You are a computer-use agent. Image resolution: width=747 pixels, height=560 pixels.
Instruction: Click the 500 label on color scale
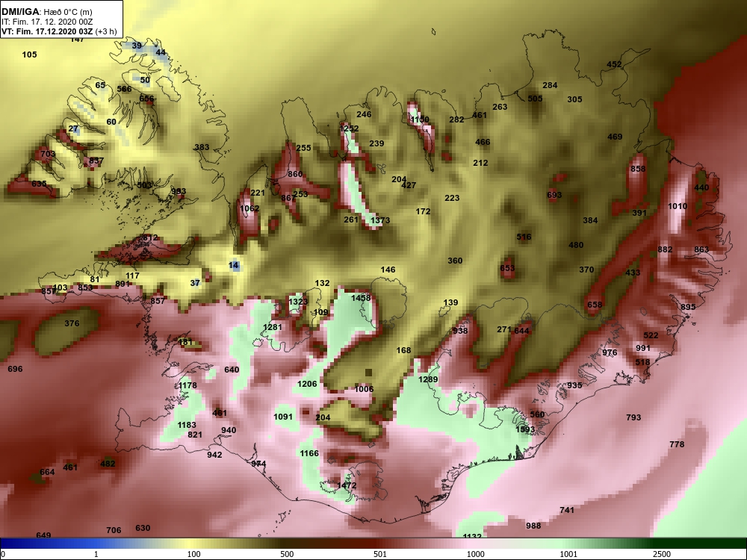pos(287,554)
